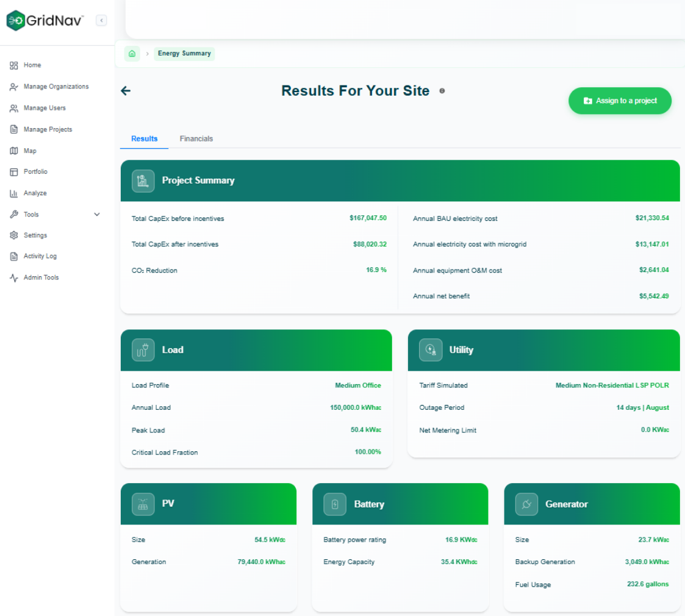
Task: Expand the Tools submenu chevron
Action: tap(97, 215)
